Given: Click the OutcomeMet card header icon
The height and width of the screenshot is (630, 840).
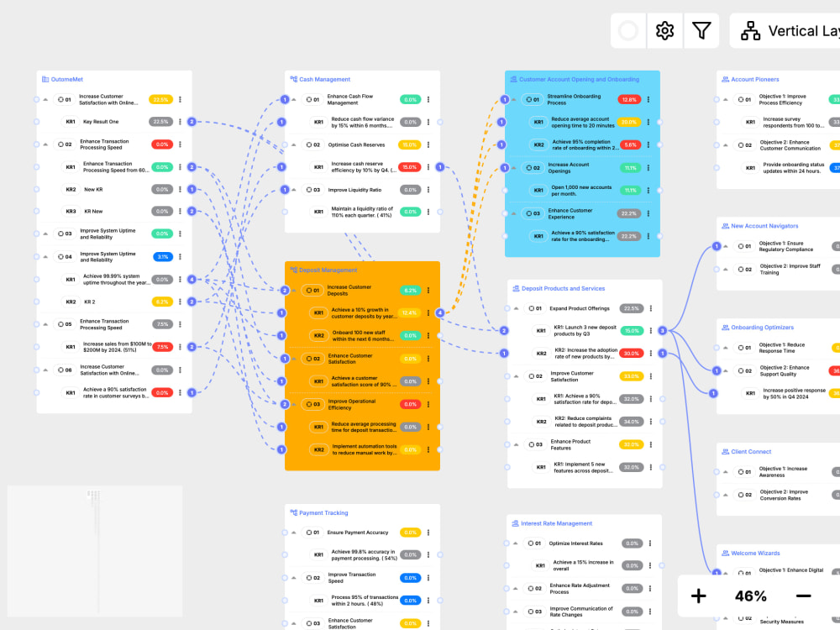Looking at the screenshot, I should coord(45,79).
